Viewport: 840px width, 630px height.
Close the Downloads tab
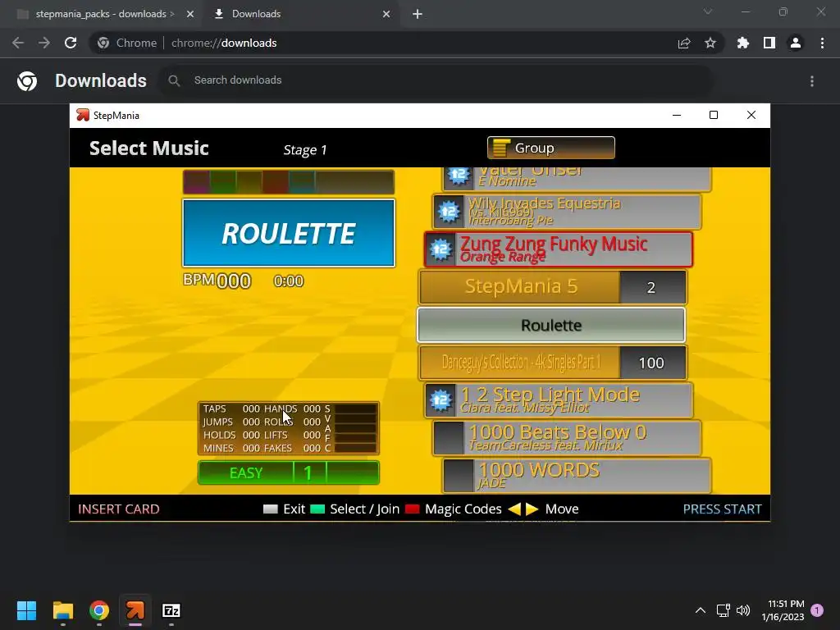386,14
